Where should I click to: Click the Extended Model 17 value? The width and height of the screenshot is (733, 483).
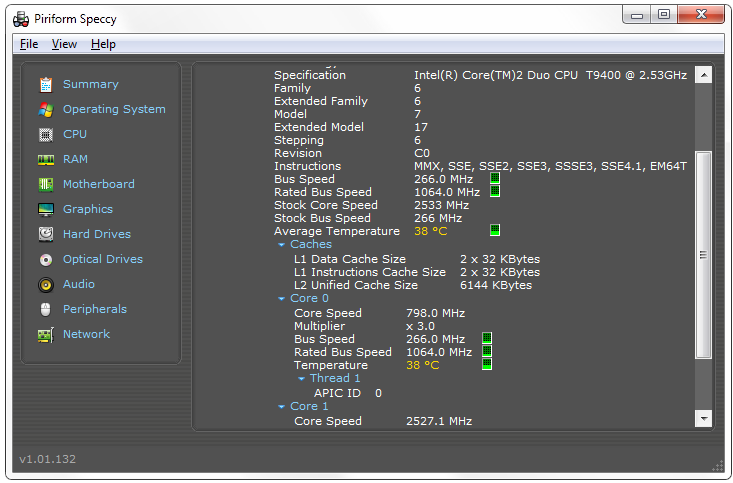tap(421, 127)
